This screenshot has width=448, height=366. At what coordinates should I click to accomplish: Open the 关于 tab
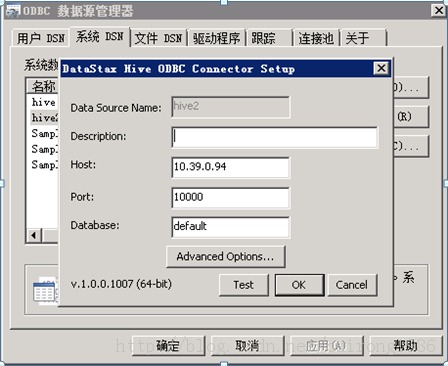coord(363,38)
